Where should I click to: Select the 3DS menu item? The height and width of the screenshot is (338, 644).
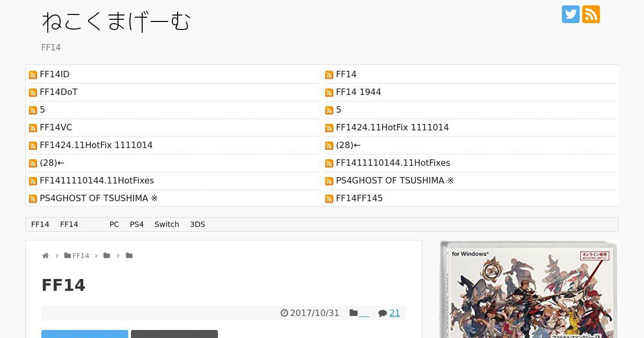coord(197,224)
